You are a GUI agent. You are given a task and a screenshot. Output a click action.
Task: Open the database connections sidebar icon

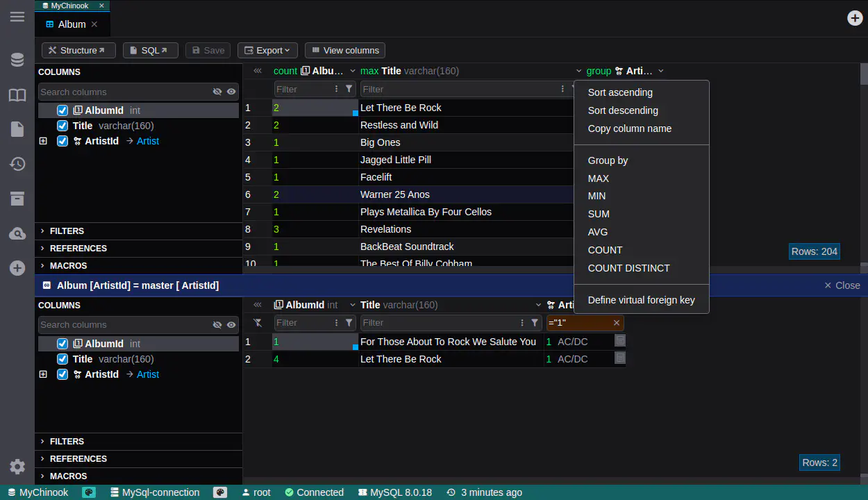pos(17,60)
